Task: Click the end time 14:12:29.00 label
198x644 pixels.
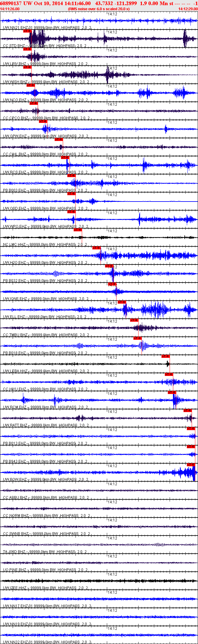Action: pyautogui.click(x=188, y=9)
